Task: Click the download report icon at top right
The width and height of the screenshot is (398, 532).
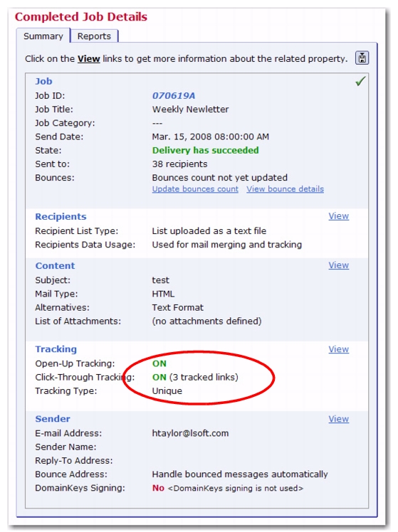Action: (x=362, y=58)
